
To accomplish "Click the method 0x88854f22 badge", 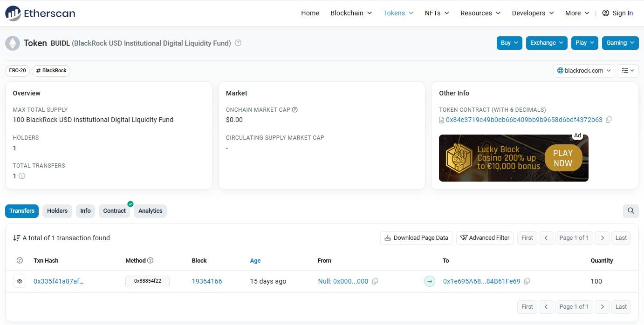I will (x=147, y=281).
